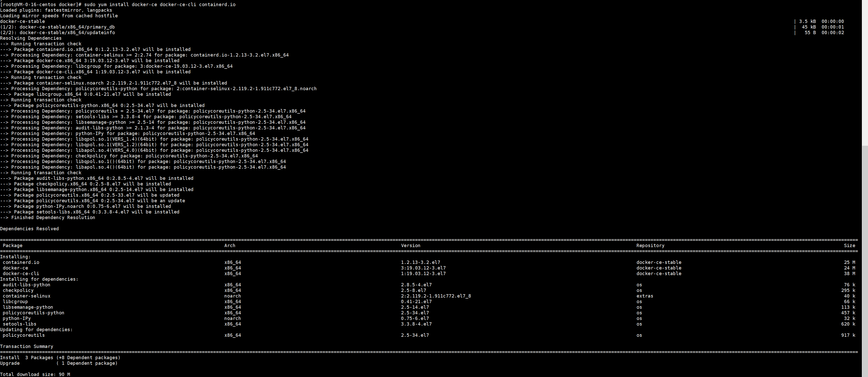Select the 'Loaded plugins: fastestmirror, langpacks' line
This screenshot has width=868, height=377.
click(x=56, y=10)
